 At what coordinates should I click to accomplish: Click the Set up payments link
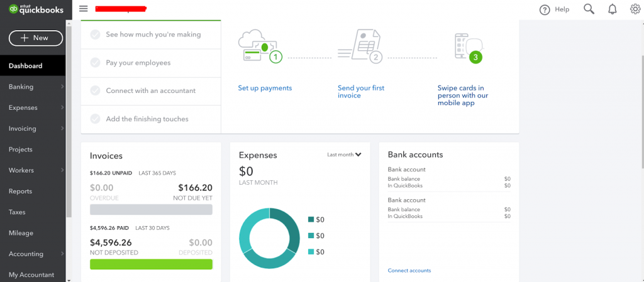click(265, 88)
